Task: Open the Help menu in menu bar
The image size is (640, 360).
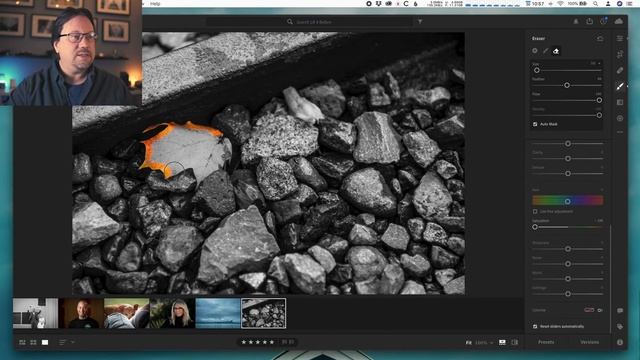Action: pyautogui.click(x=155, y=4)
